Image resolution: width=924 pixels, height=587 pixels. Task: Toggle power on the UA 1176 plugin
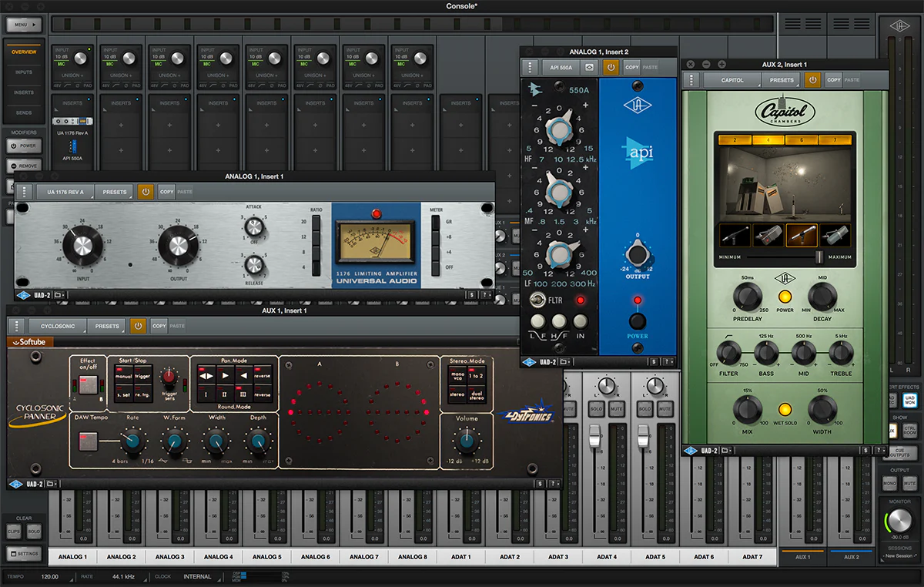click(x=146, y=192)
